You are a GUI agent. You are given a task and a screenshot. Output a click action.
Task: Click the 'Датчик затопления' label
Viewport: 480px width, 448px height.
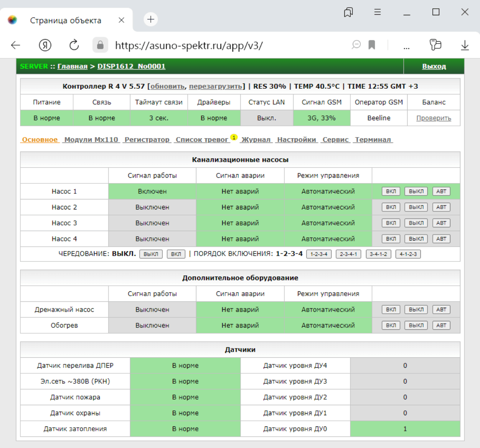(x=75, y=429)
